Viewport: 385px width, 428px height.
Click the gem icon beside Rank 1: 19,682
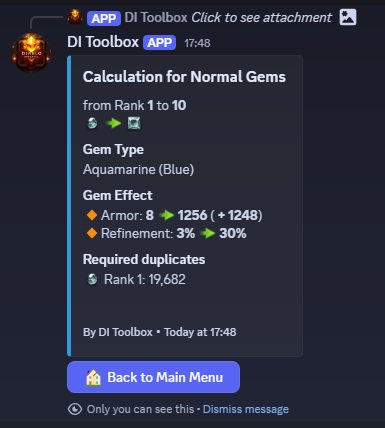coord(92,279)
